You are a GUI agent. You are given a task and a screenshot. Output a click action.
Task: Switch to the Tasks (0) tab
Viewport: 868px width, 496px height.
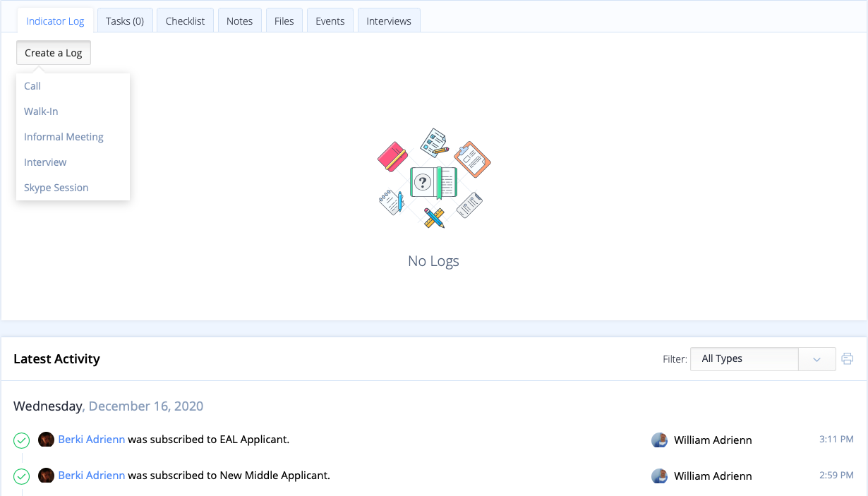[125, 20]
